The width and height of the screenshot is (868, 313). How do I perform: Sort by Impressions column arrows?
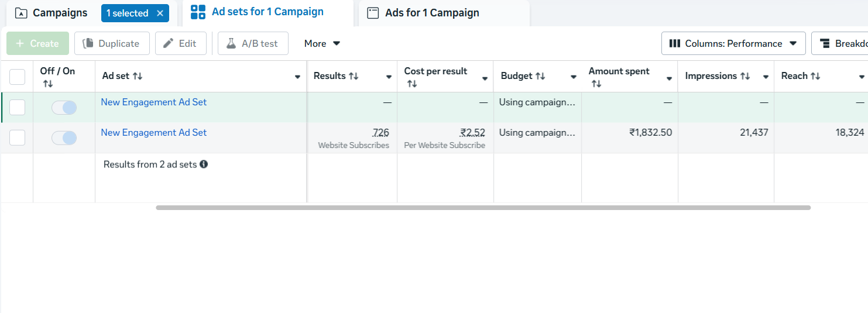click(745, 76)
